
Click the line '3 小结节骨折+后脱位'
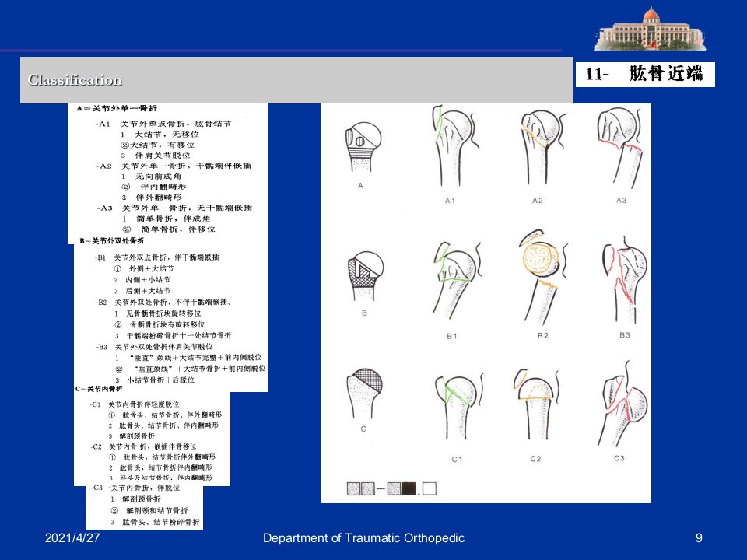(155, 380)
